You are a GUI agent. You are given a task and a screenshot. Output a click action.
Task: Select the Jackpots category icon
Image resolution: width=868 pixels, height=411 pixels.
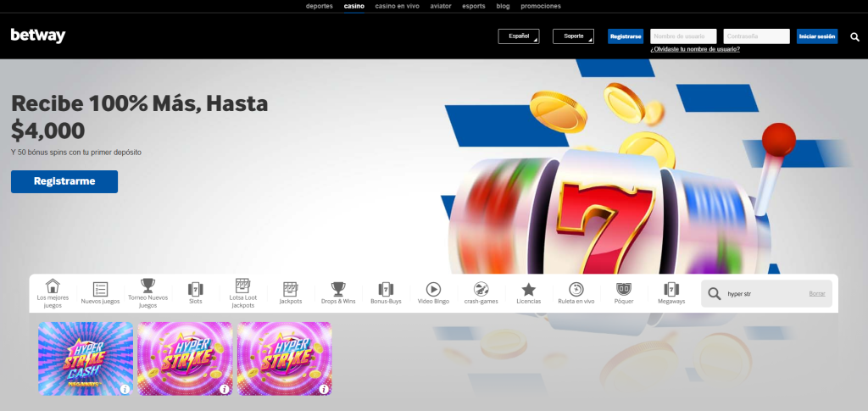click(x=291, y=289)
